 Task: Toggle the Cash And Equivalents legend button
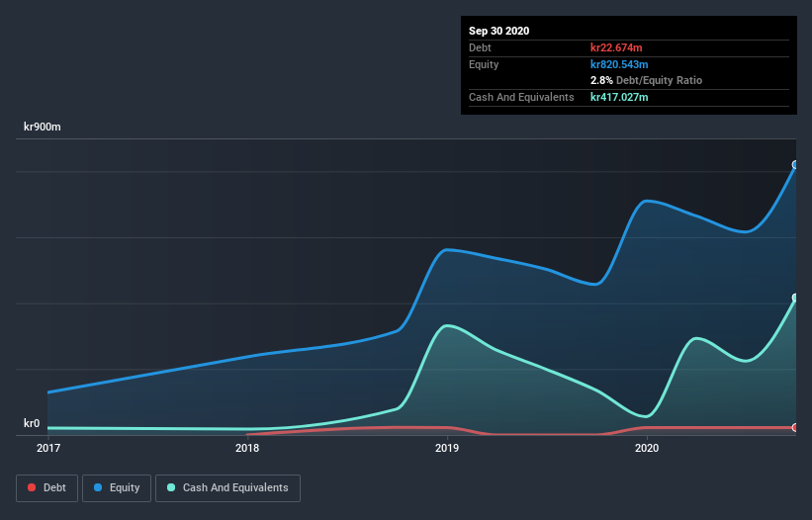pyautogui.click(x=227, y=488)
